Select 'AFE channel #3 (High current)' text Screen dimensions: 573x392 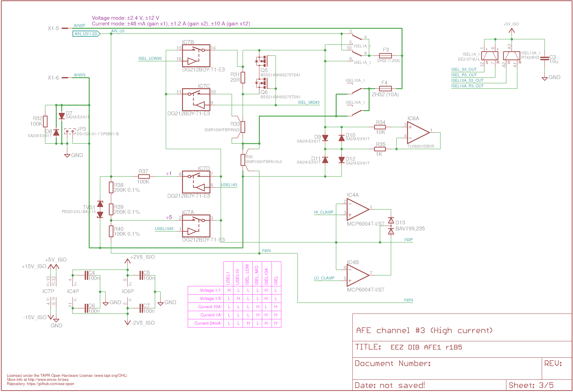pos(425,331)
